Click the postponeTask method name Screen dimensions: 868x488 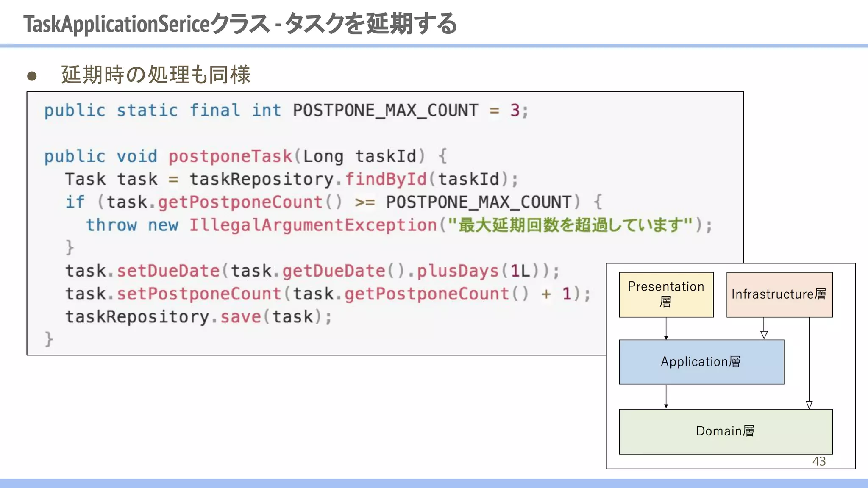230,156
